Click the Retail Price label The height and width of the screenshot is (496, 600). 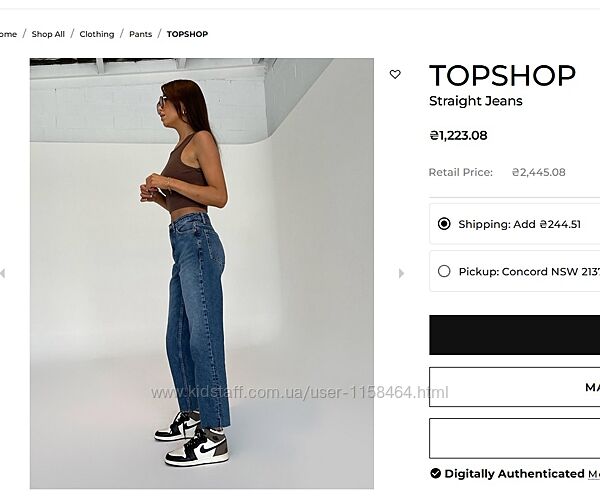click(461, 172)
